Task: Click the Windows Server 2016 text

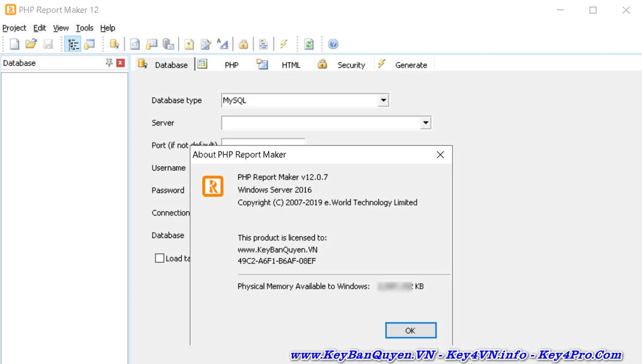Action: (274, 190)
